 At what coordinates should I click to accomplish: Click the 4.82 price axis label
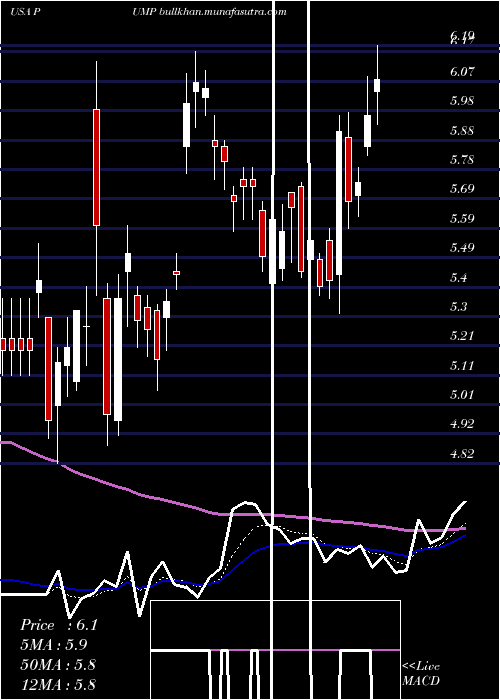pos(462,454)
